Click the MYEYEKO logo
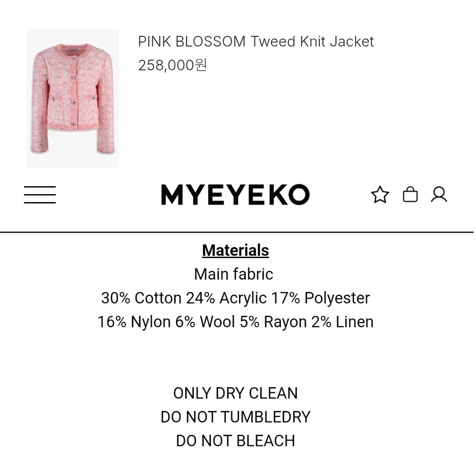 tap(235, 195)
